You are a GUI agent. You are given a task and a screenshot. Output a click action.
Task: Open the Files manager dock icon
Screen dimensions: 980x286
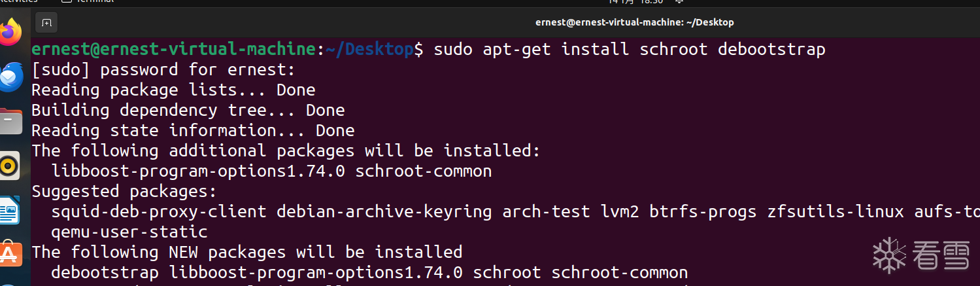tap(11, 121)
